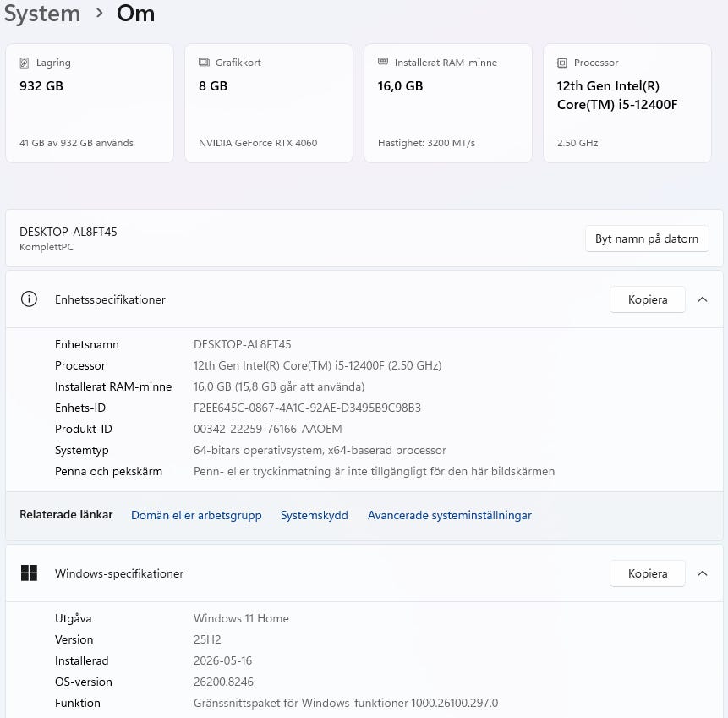
Task: Open the Systemskydd link
Action: 314,516
